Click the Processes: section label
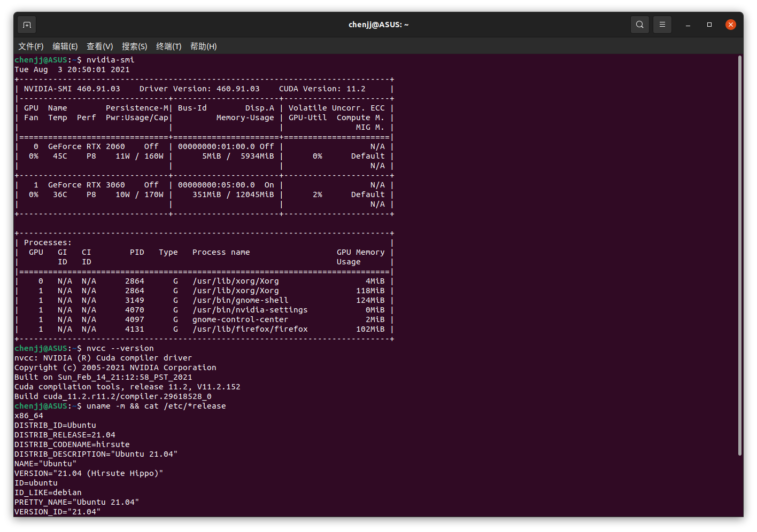The image size is (757, 532). (48, 242)
